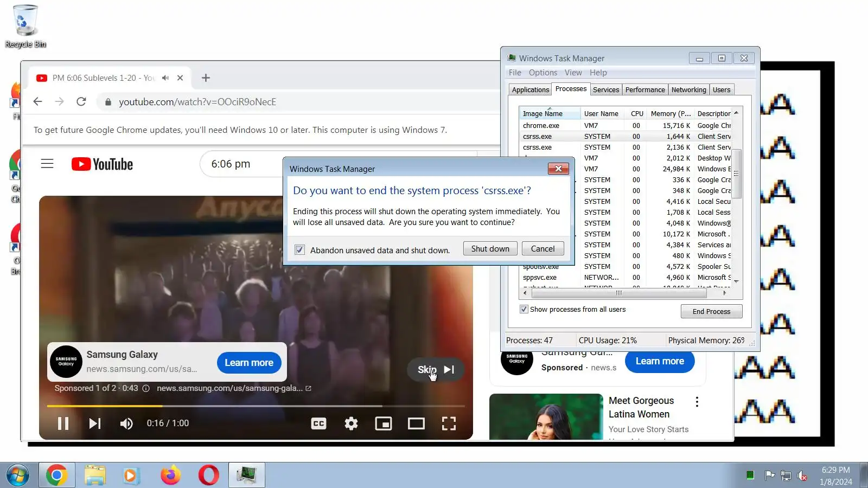This screenshot has width=868, height=488.
Task: Uncheck Show processes from all users
Action: (524, 310)
